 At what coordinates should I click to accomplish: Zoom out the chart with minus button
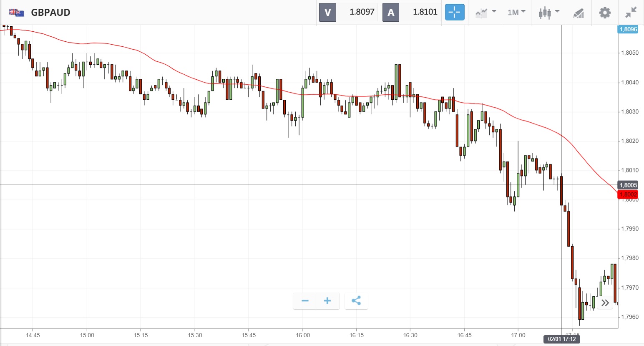pyautogui.click(x=305, y=301)
